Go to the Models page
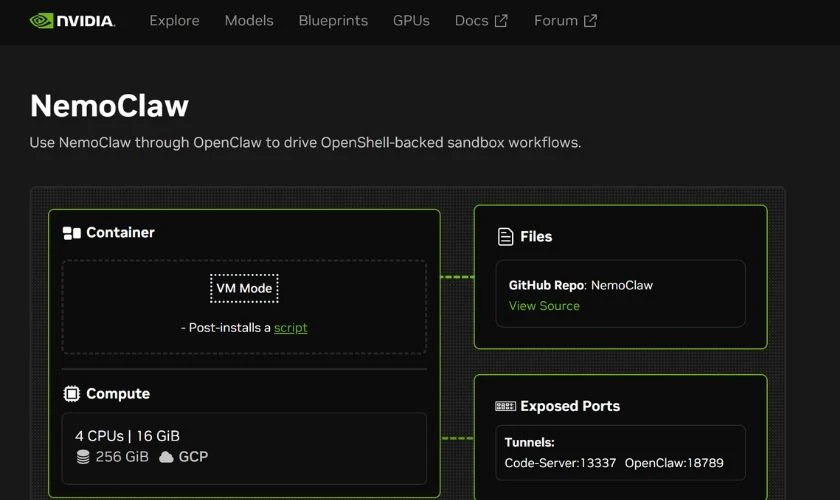The width and height of the screenshot is (840, 500). tap(249, 21)
